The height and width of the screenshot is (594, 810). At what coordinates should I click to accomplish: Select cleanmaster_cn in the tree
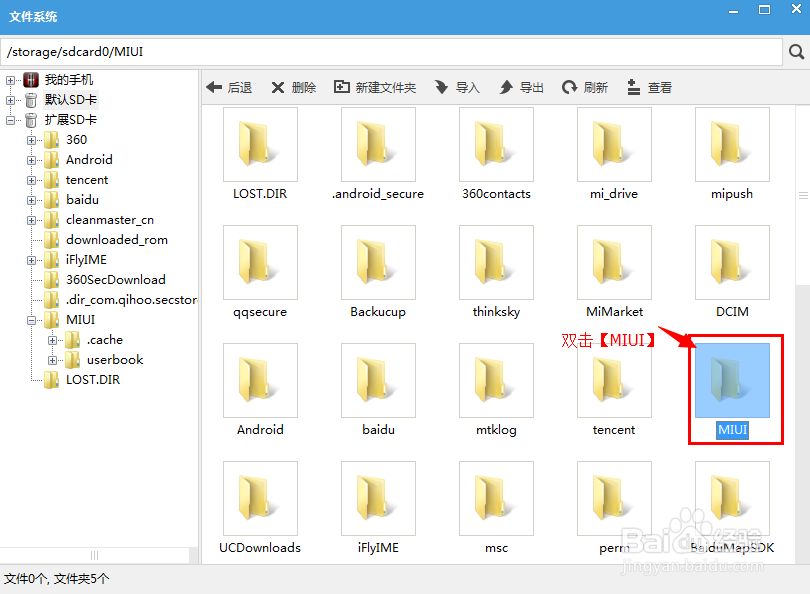(x=110, y=220)
